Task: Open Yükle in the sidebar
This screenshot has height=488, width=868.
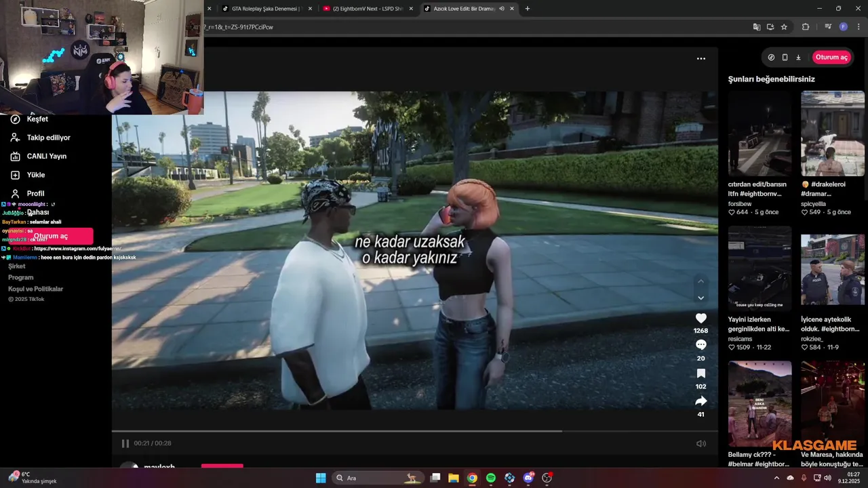Action: coord(36,175)
